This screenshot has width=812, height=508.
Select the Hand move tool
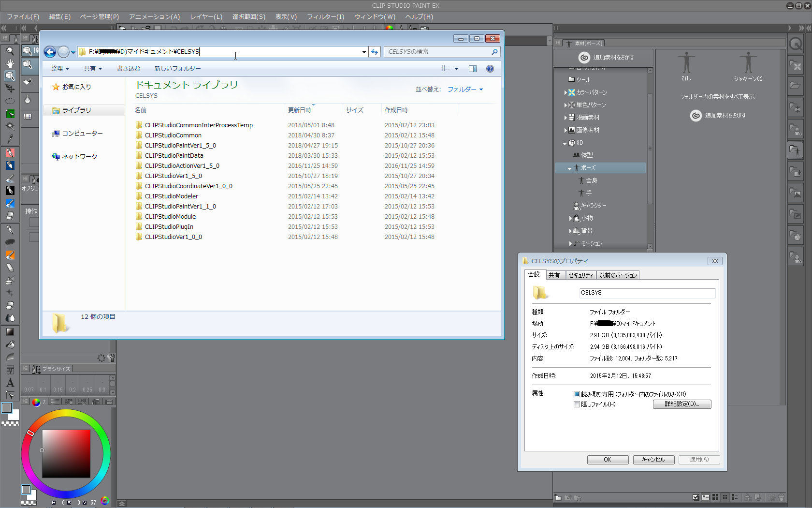click(x=10, y=63)
